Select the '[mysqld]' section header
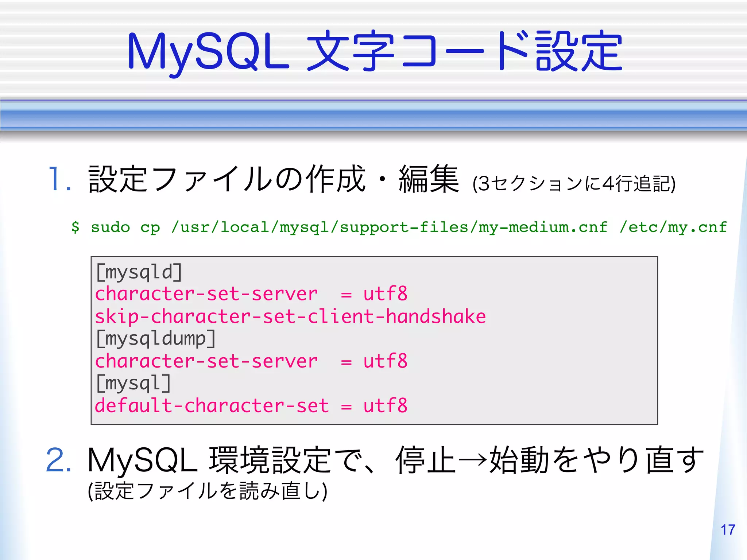This screenshot has height=560, width=747. (139, 272)
